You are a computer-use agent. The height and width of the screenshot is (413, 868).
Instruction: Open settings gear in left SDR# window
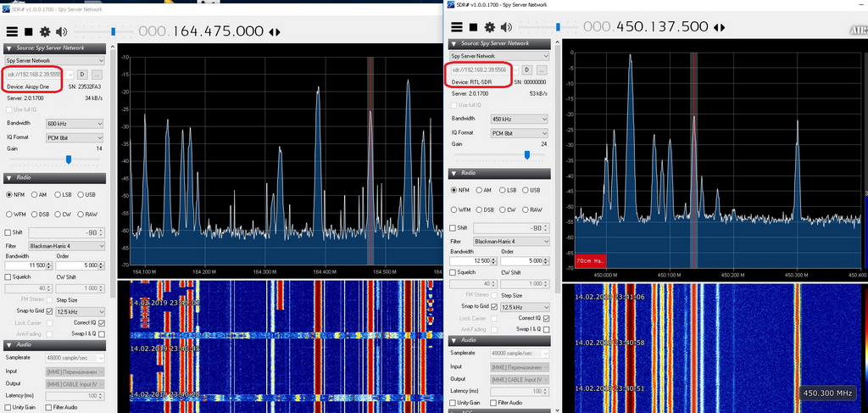click(x=46, y=31)
